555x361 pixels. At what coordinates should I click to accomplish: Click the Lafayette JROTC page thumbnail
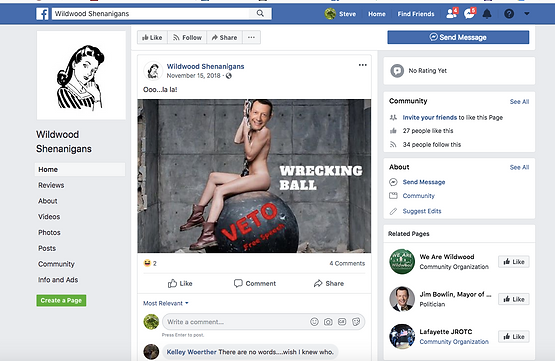(402, 337)
